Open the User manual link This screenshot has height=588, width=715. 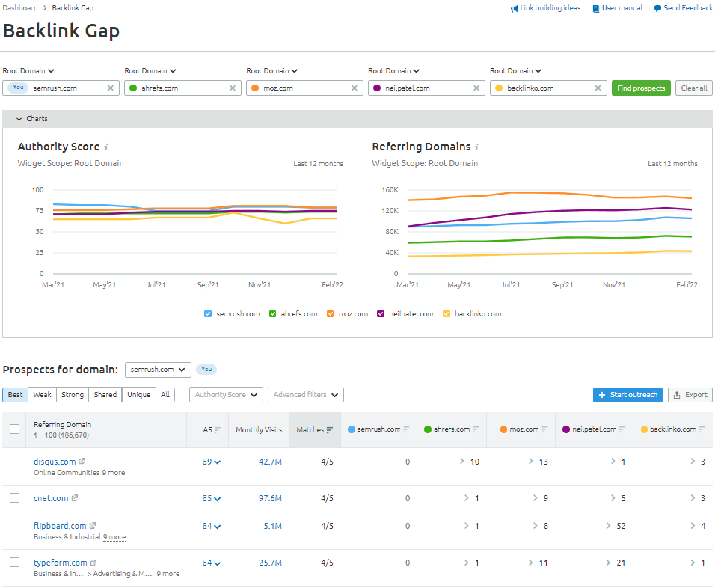pyautogui.click(x=618, y=8)
